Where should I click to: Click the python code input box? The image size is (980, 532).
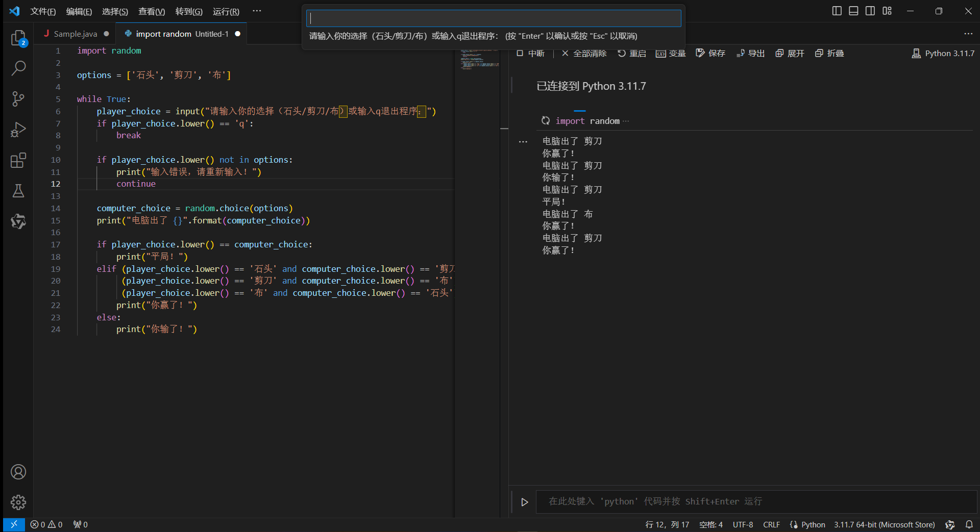(756, 501)
